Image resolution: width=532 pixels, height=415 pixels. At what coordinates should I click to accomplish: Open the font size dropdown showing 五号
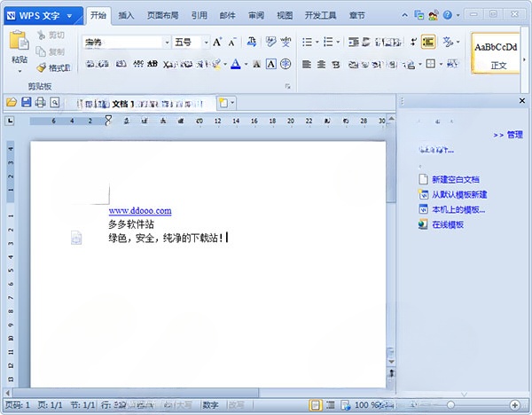[x=206, y=43]
